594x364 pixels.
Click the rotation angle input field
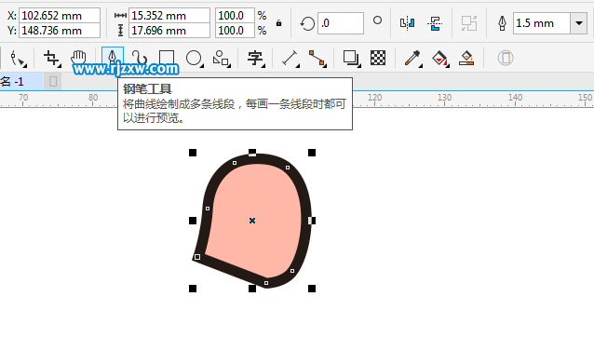point(341,23)
